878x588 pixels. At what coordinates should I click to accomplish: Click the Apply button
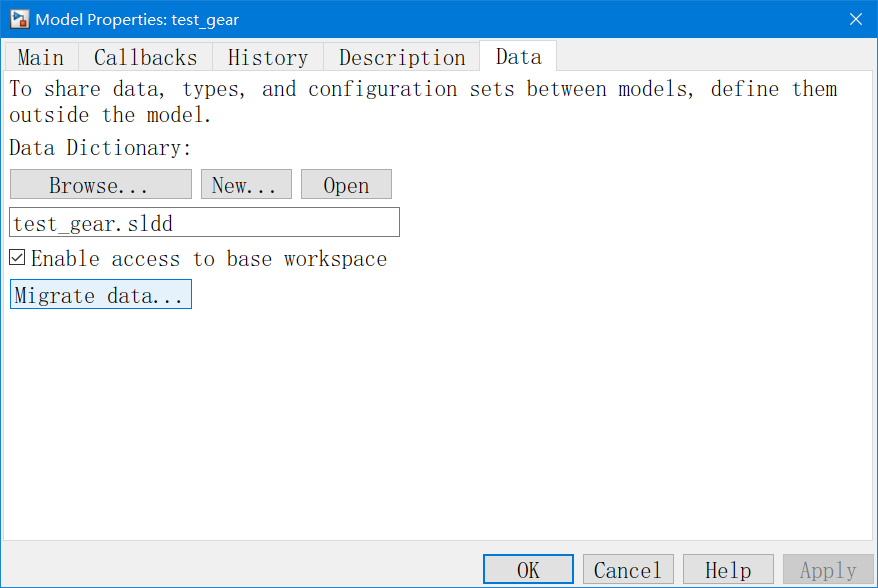(x=828, y=570)
